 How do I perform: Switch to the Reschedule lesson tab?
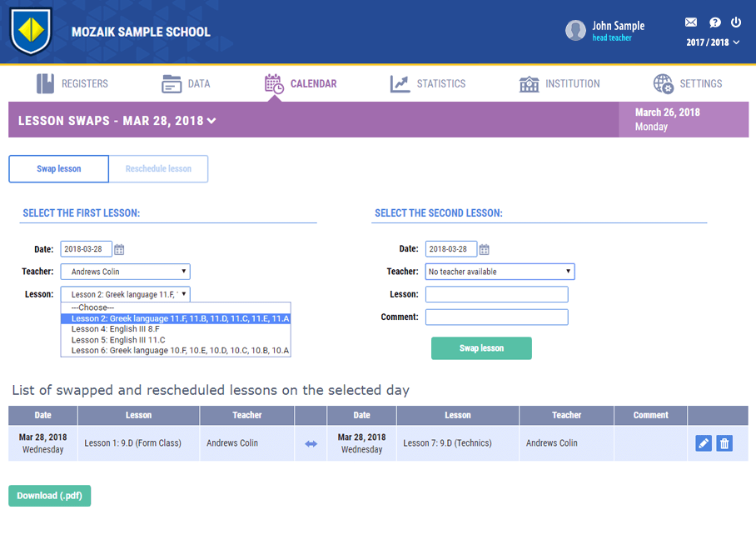[x=158, y=169]
